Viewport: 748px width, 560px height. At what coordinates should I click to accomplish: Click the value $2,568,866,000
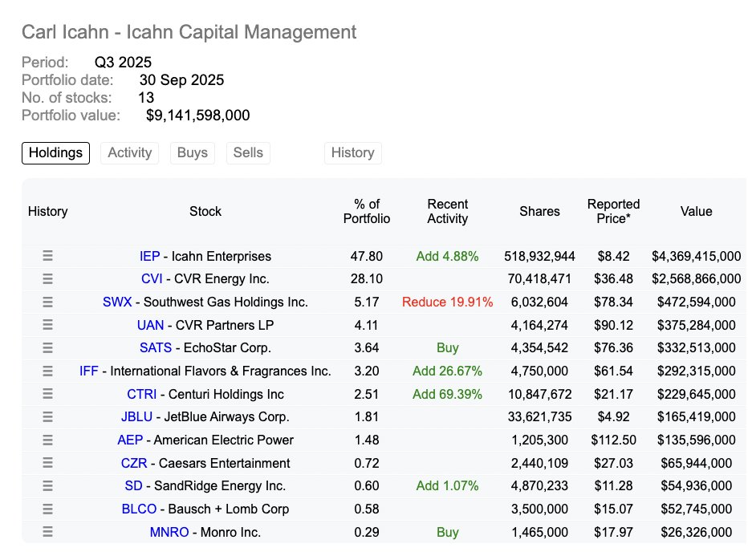697,278
